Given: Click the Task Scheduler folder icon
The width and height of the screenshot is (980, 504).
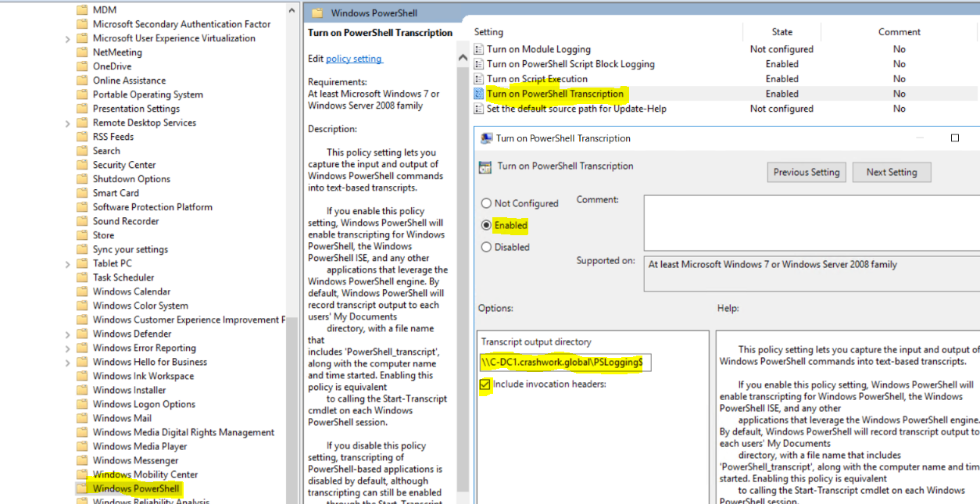Looking at the screenshot, I should [x=82, y=277].
